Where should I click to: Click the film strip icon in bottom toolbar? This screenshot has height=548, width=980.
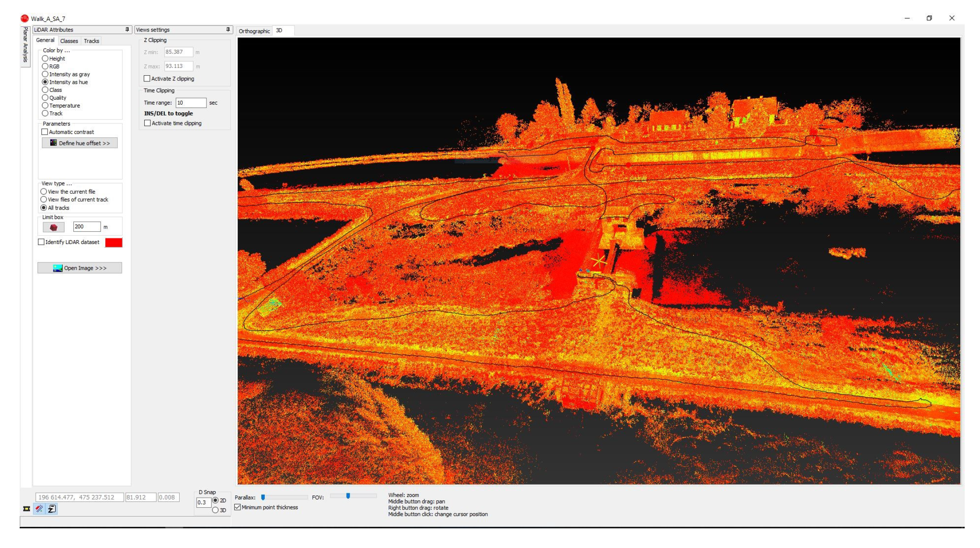tap(27, 509)
